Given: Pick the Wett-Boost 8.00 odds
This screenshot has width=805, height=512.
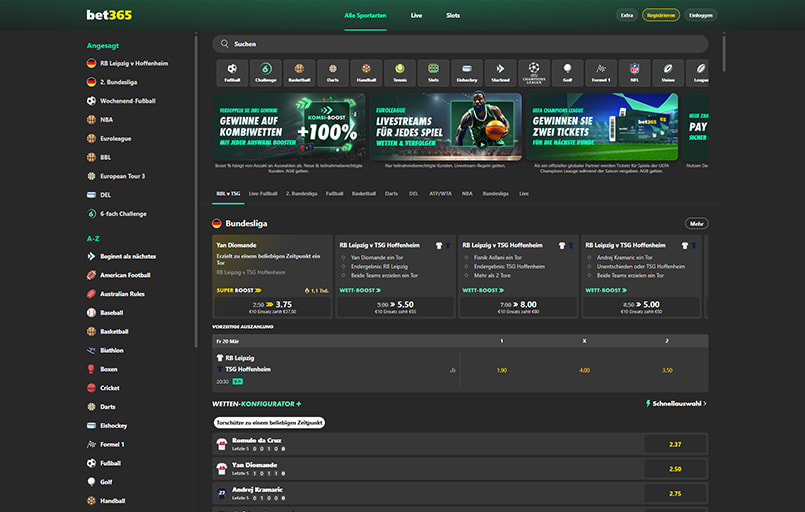Looking at the screenshot, I should 518,307.
